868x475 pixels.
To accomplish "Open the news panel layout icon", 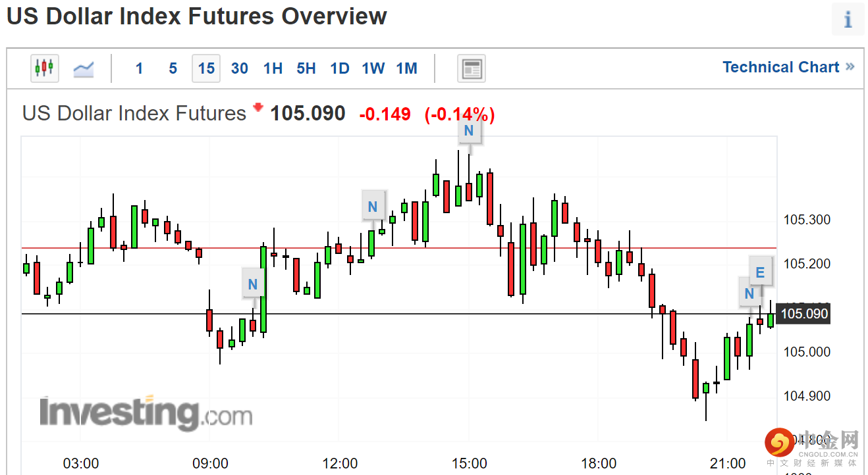I will (472, 68).
